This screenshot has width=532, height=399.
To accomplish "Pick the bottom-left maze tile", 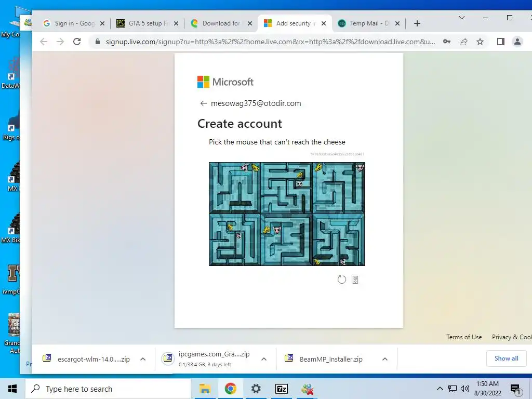I will (235, 240).
